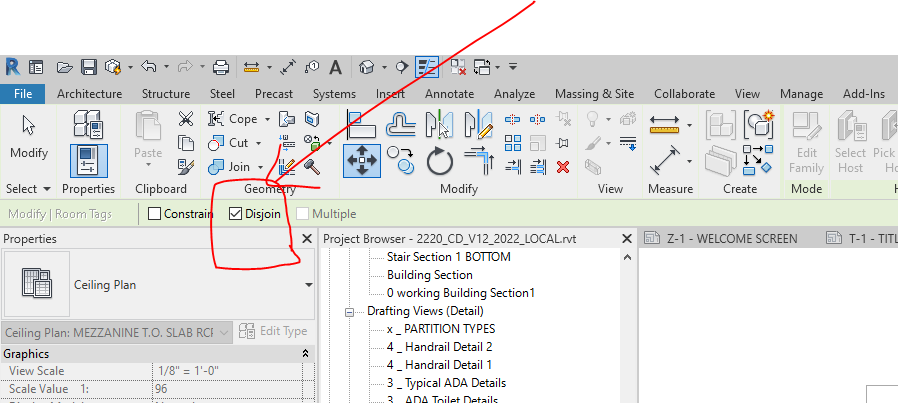The width and height of the screenshot is (898, 403).
Task: Undo the last action
Action: (x=148, y=67)
